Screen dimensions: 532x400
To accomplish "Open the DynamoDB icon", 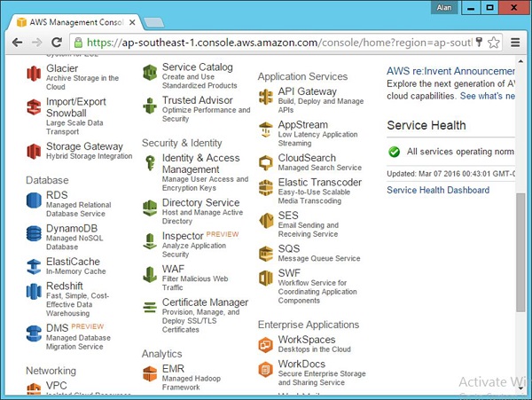I will click(x=34, y=233).
